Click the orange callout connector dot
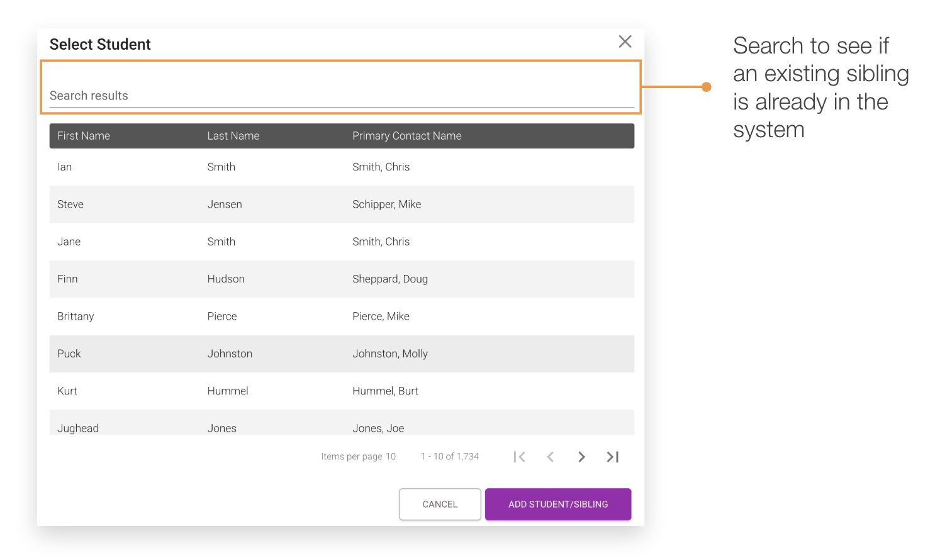 (x=707, y=87)
